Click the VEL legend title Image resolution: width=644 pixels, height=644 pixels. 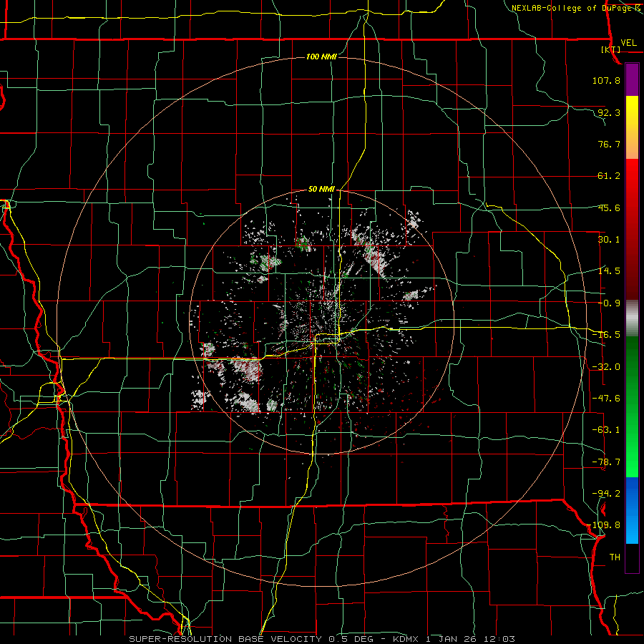point(628,43)
